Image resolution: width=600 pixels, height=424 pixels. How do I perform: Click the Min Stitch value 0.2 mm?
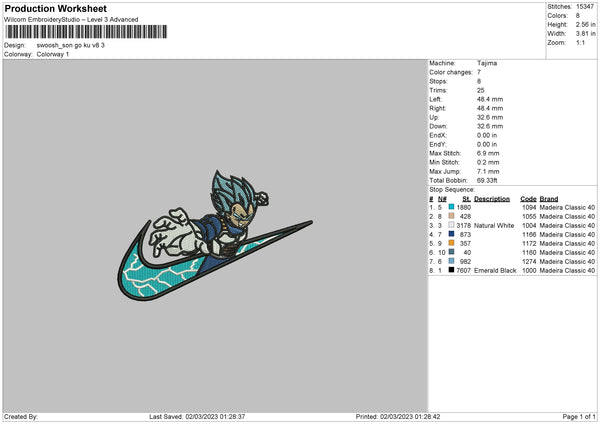tap(488, 163)
